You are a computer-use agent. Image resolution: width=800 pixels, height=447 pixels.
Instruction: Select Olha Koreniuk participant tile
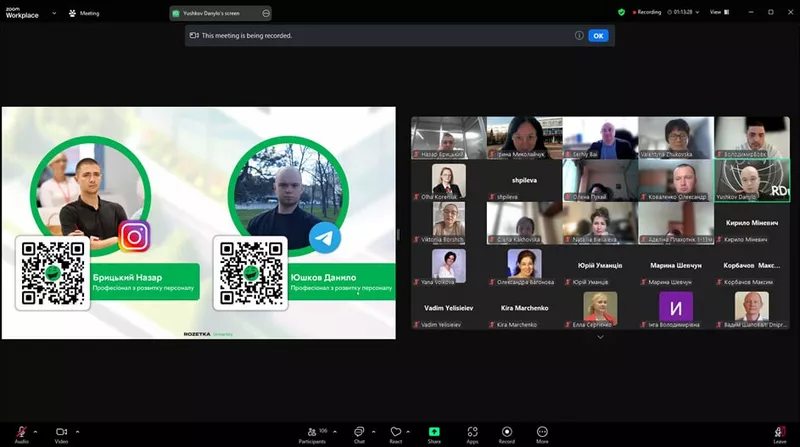pos(448,180)
